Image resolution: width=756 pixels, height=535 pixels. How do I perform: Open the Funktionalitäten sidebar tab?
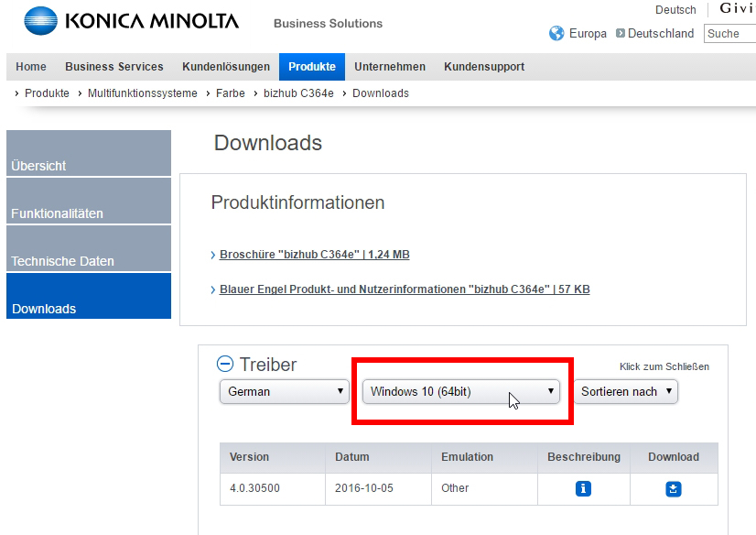click(x=89, y=201)
